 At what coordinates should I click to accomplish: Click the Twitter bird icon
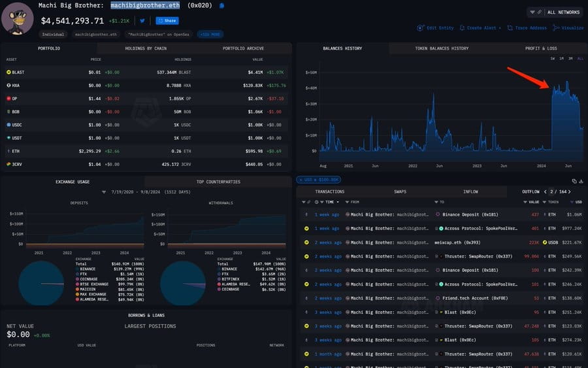(142, 21)
